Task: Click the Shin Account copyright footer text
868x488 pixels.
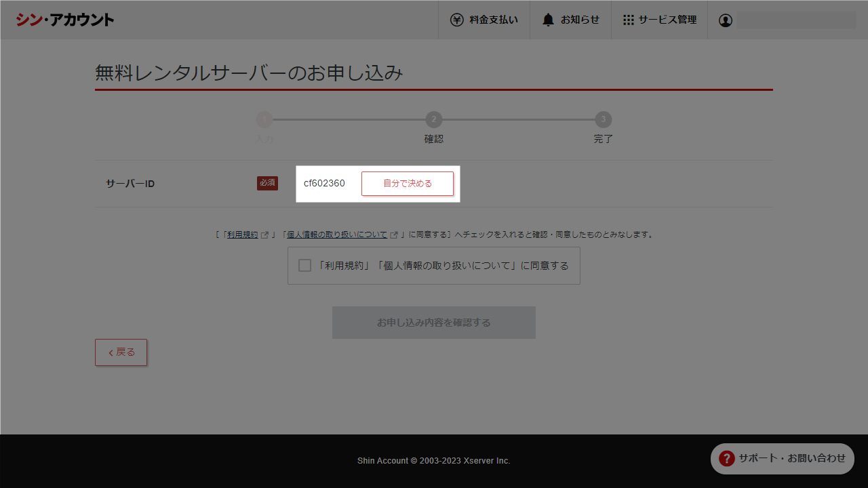Action: pyautogui.click(x=434, y=461)
